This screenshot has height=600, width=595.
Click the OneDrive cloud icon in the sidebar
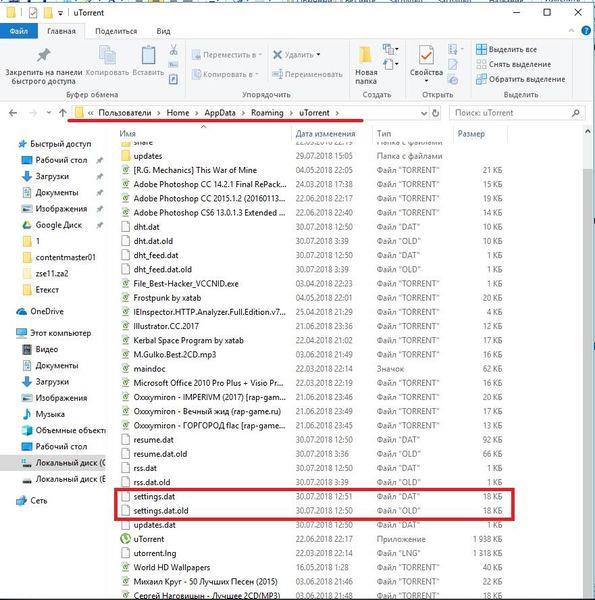pos(21,311)
